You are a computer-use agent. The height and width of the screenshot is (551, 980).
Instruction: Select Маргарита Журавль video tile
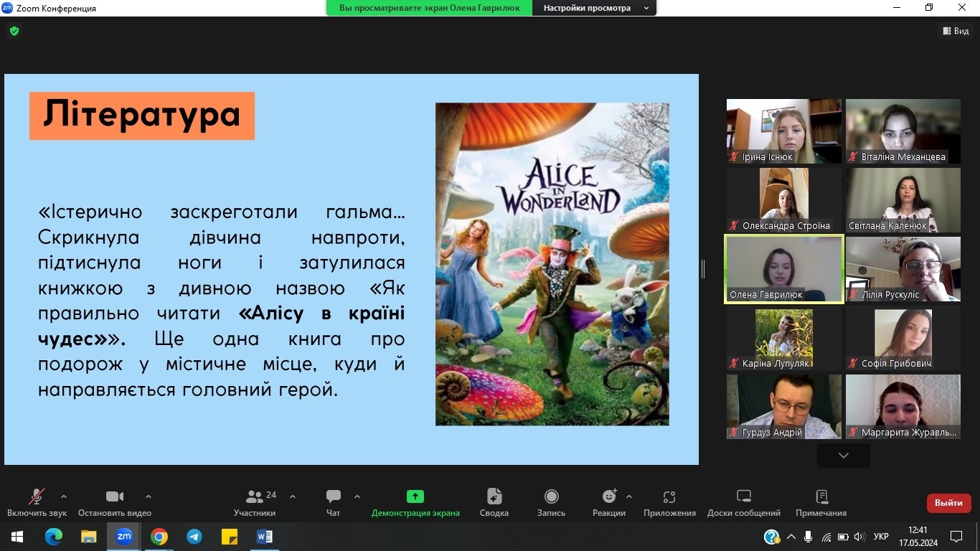(x=903, y=407)
